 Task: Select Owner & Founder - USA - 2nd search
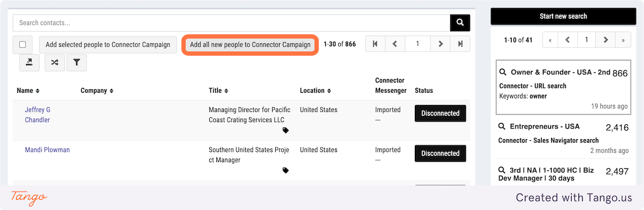pyautogui.click(x=563, y=87)
